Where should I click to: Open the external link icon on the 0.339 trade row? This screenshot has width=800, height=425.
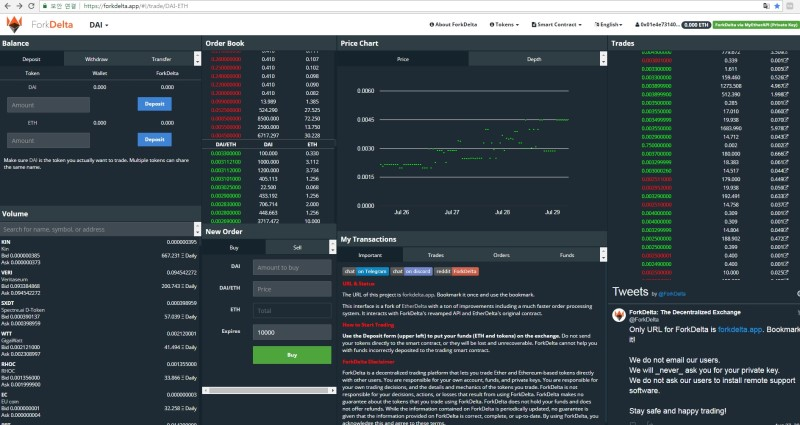pos(786,61)
